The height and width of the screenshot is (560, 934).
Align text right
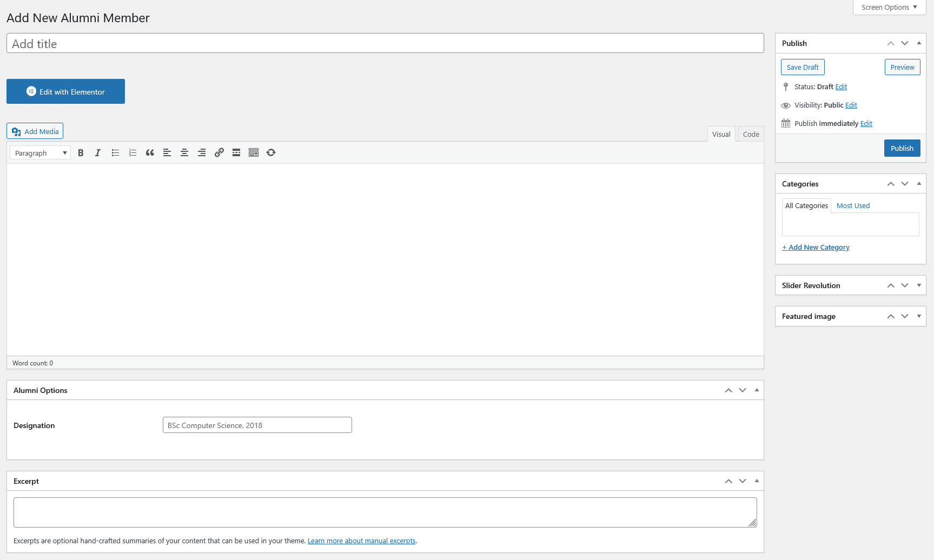pyautogui.click(x=202, y=153)
